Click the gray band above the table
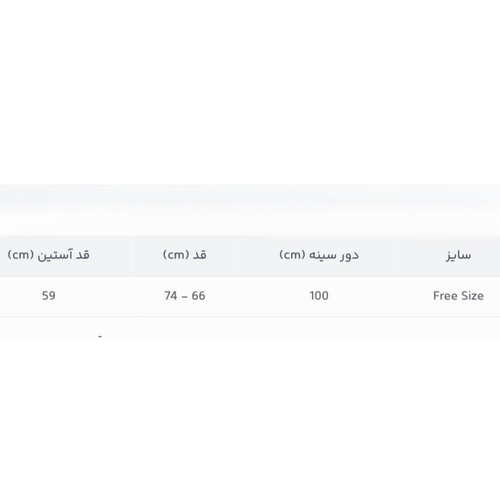 [x=250, y=210]
